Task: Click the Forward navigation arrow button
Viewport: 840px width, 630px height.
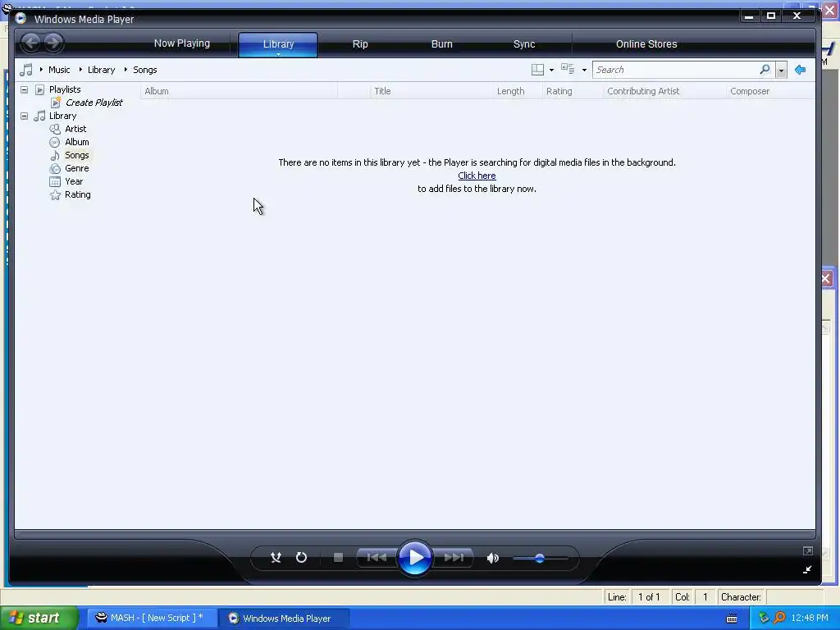Action: [x=53, y=43]
